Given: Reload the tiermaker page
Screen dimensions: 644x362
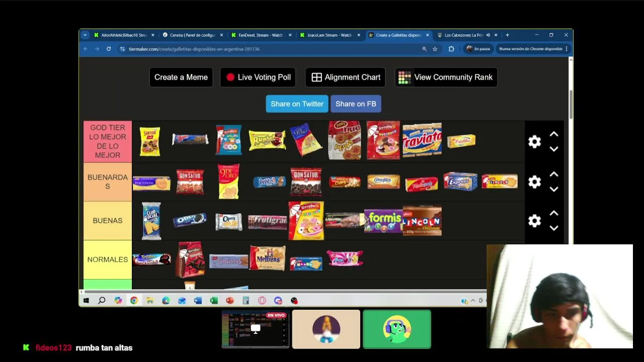Looking at the screenshot, I should 109,49.
